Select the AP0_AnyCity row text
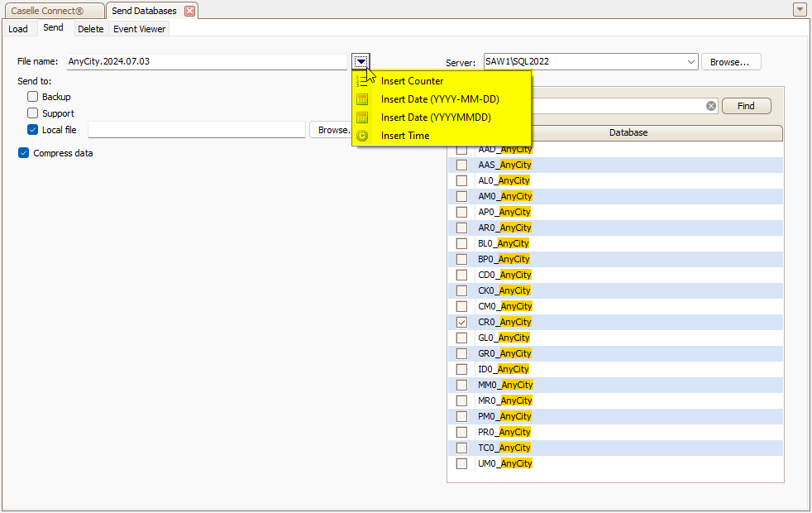Screen dimensions: 812x513 (x=504, y=212)
